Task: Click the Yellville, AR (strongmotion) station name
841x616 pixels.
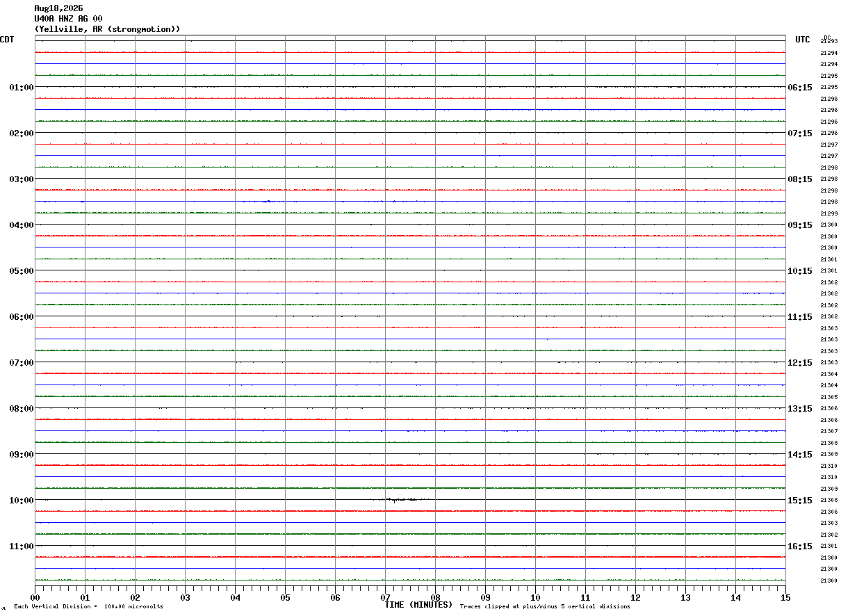Action: 108,29
